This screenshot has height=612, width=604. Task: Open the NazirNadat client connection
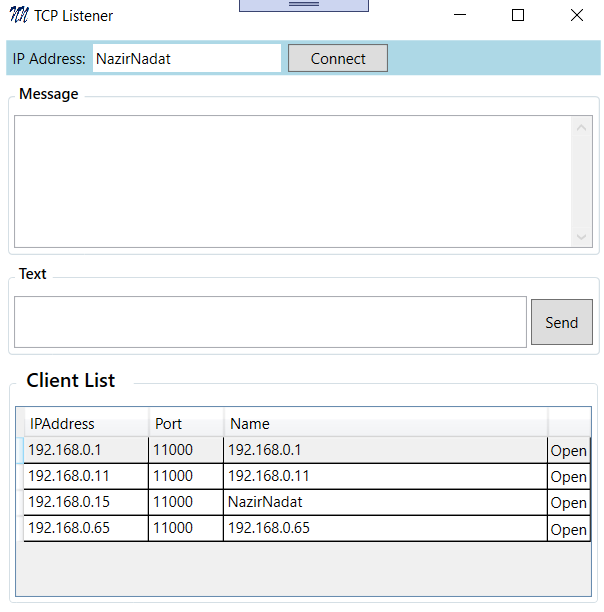point(568,502)
